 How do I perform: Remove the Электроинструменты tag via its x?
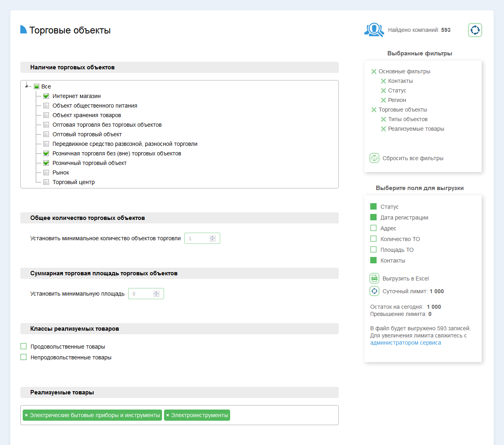(x=168, y=415)
